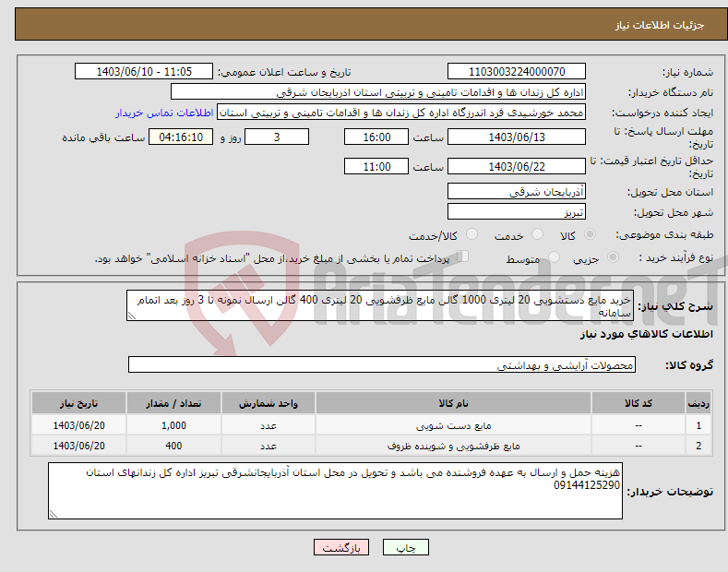Click the response deadline date 1403/06/13
728x572 pixels.
click(517, 137)
